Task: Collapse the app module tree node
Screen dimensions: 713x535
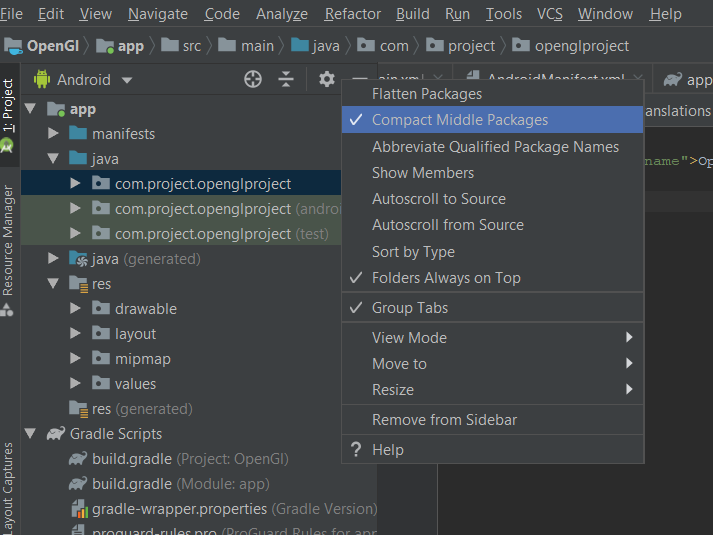Action: (x=30, y=109)
